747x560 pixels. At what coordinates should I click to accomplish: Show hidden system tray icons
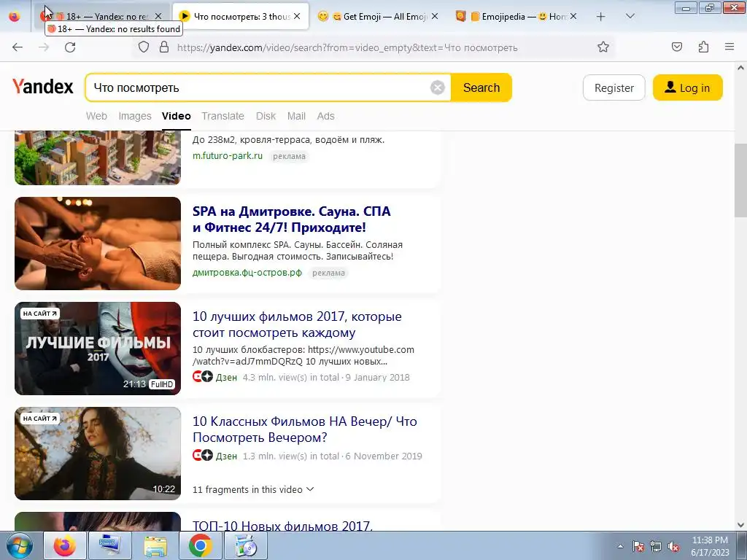[x=620, y=546]
